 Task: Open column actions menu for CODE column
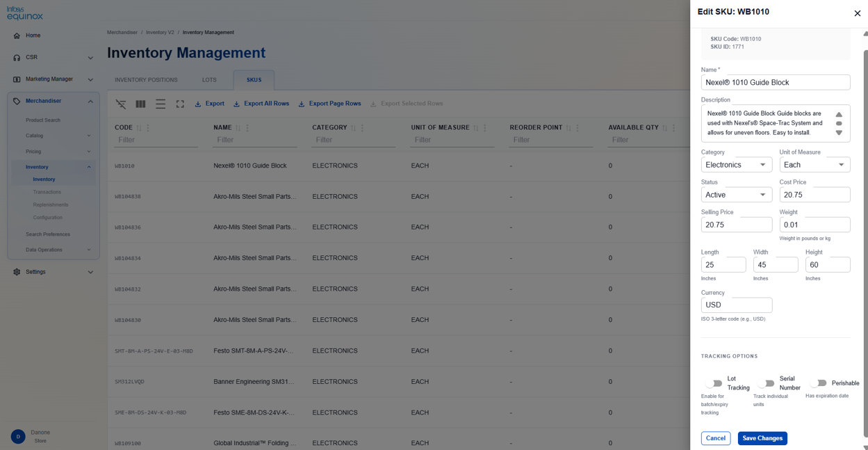pos(148,128)
